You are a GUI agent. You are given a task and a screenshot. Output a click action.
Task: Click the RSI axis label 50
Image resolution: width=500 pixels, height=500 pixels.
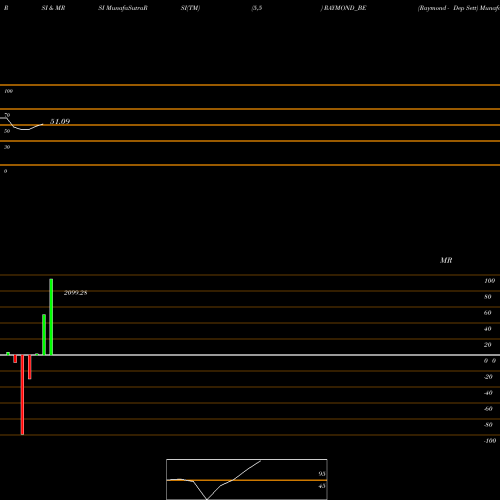click(7, 131)
